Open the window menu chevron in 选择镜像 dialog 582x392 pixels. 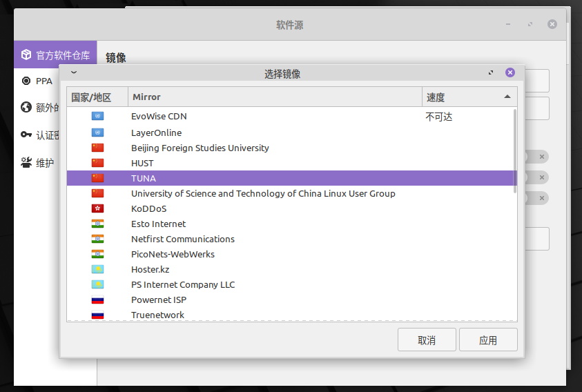point(74,72)
